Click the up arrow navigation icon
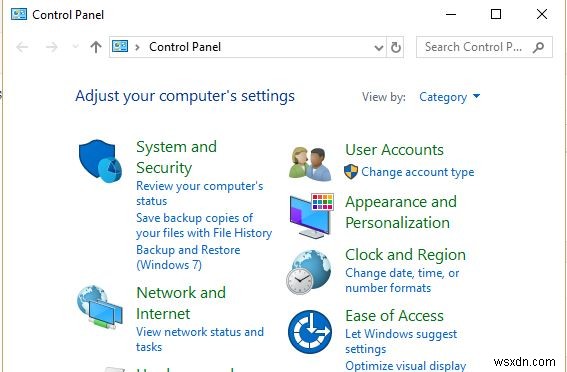This screenshot has width=567, height=372. pos(96,47)
